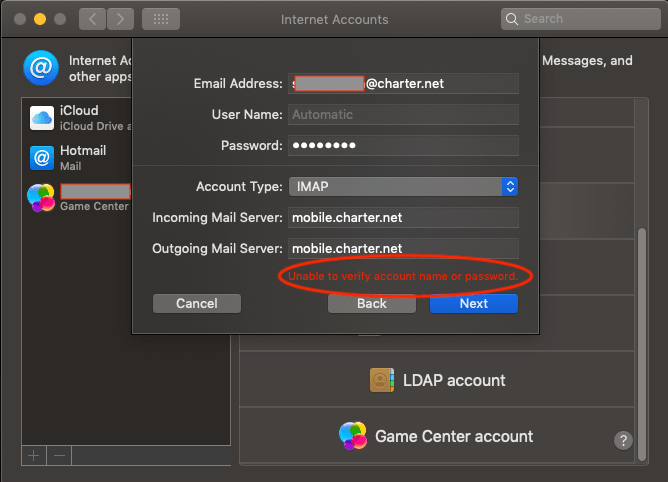Remove account with the minus button

59,456
